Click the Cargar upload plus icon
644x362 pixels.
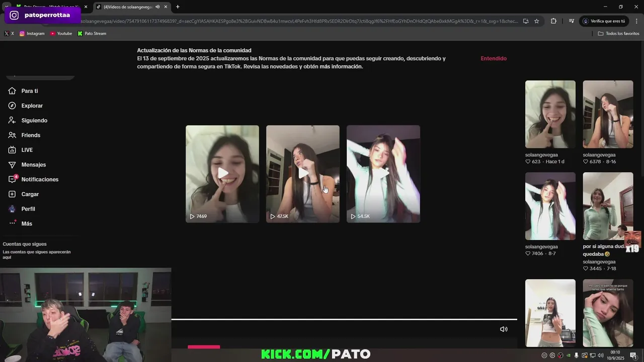[x=12, y=194]
